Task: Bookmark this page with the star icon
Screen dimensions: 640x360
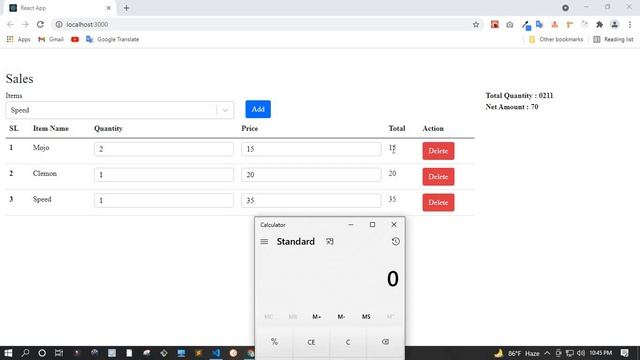Action: pos(476,24)
